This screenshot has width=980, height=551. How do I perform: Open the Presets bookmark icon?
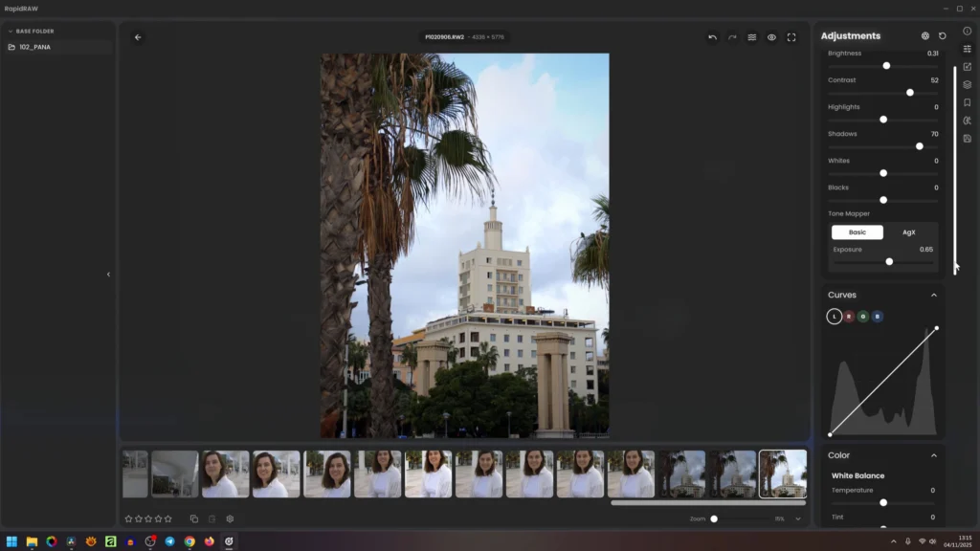click(967, 102)
